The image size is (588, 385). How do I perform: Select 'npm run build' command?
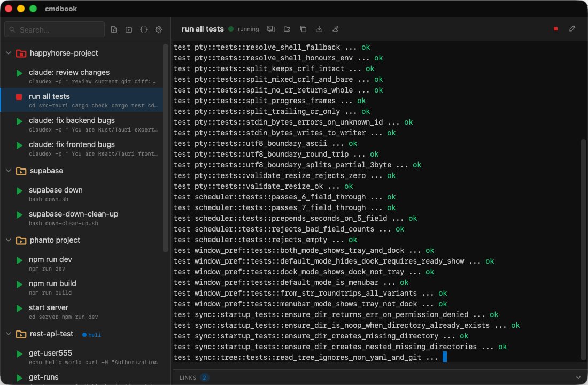pos(82,287)
